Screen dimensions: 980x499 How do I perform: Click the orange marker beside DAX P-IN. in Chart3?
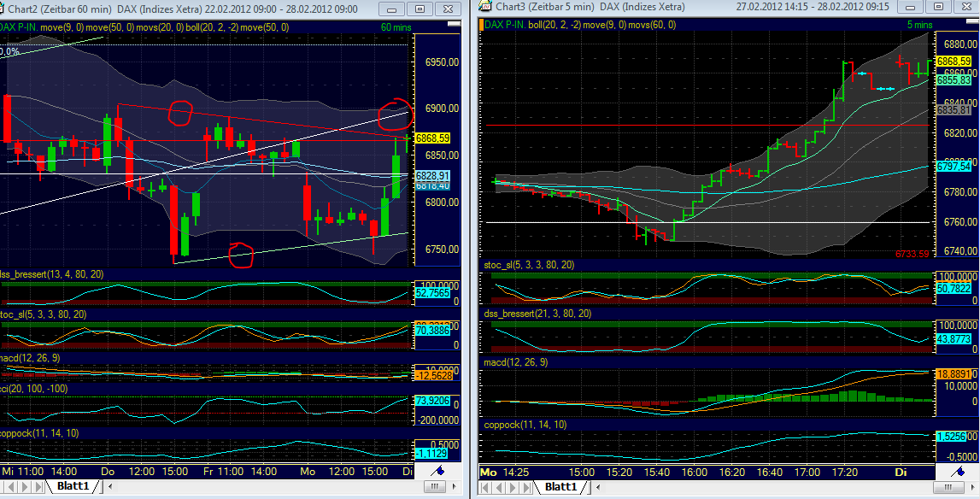point(481,25)
